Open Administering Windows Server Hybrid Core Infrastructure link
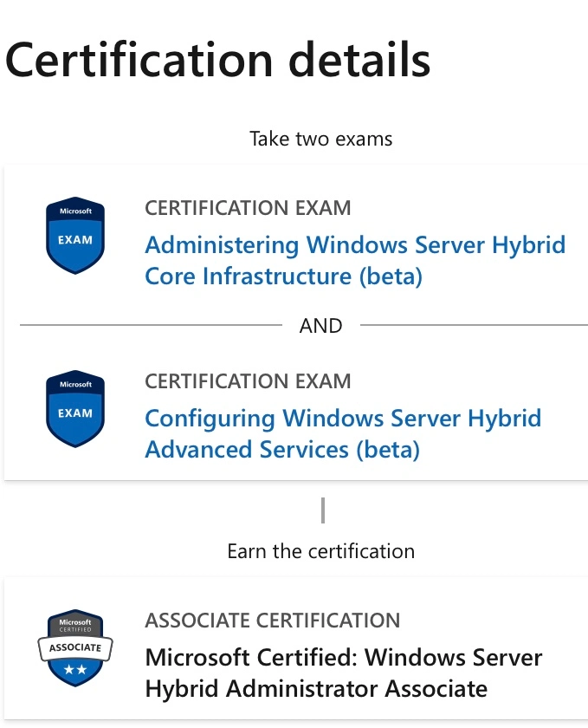Screen dimensions: 588x728 [355, 261]
